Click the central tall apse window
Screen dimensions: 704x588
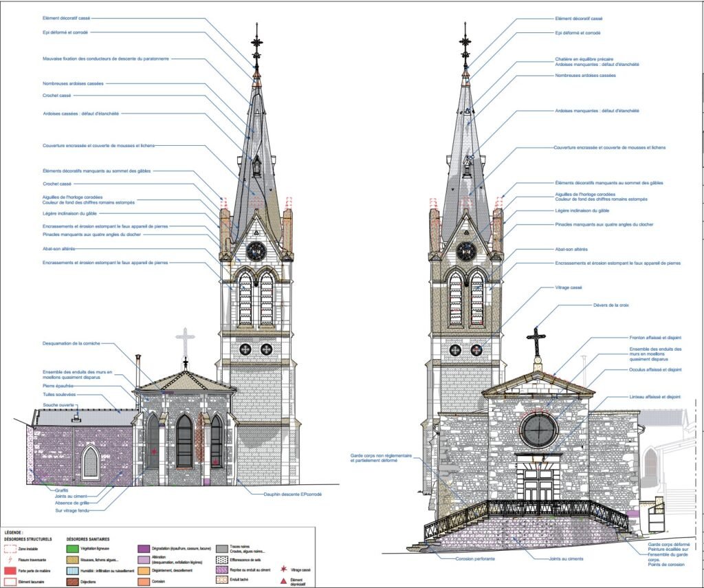[x=184, y=442]
